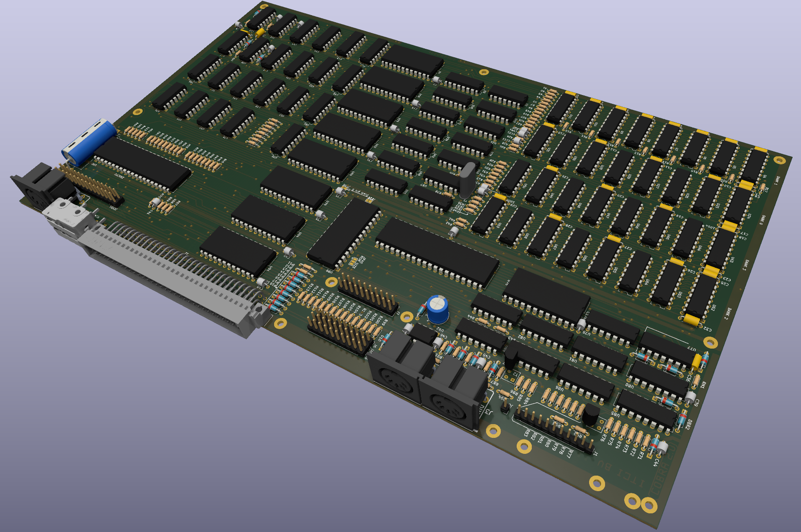Viewport: 801px width, 532px height.
Task: Click the 'BANK 1' silkscreen label
Action: tap(777, 181)
